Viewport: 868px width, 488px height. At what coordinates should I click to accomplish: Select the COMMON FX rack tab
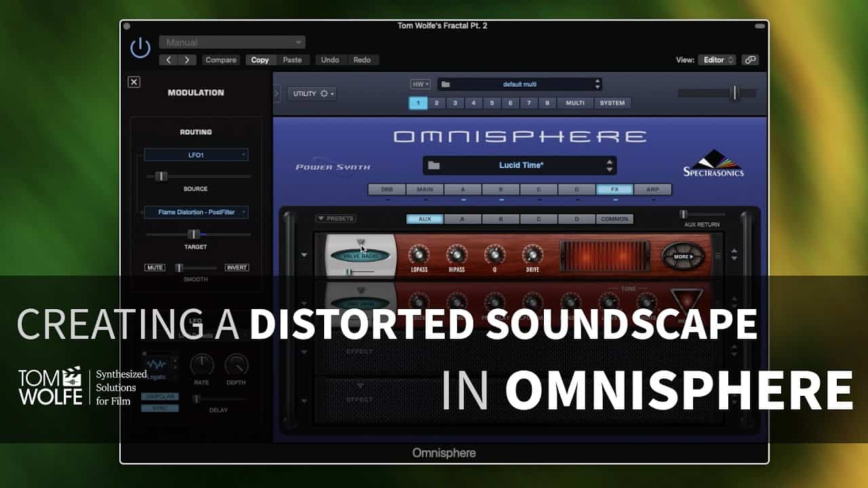pyautogui.click(x=614, y=219)
